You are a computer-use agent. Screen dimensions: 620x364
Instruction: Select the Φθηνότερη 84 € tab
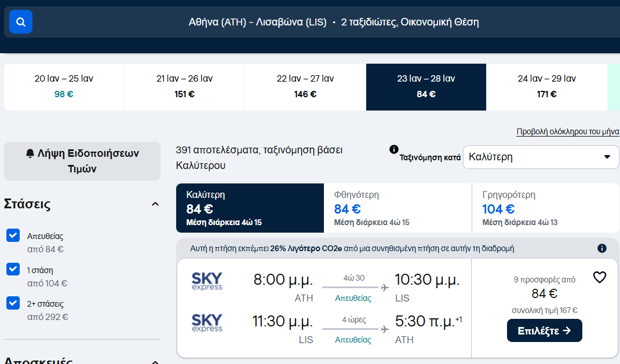(397, 208)
